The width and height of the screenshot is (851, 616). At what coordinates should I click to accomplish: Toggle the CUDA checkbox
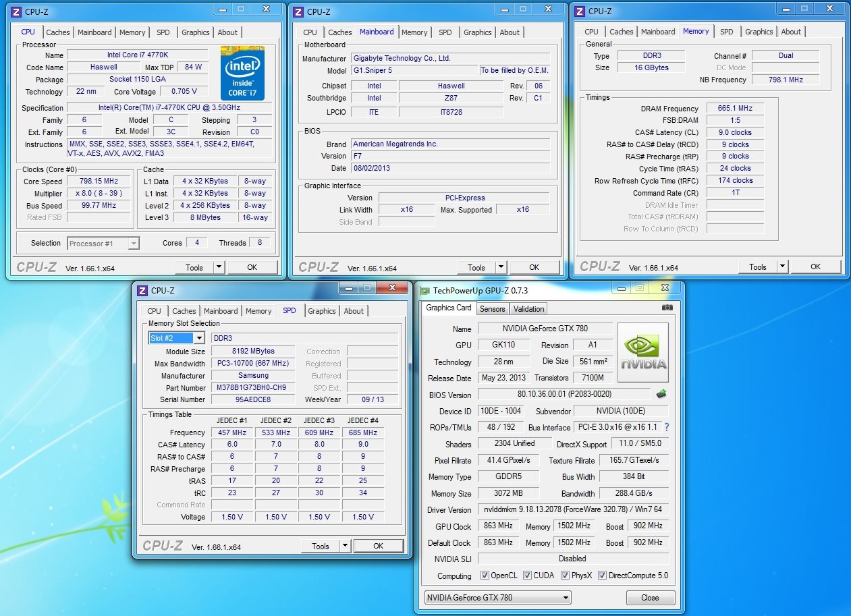coord(527,576)
